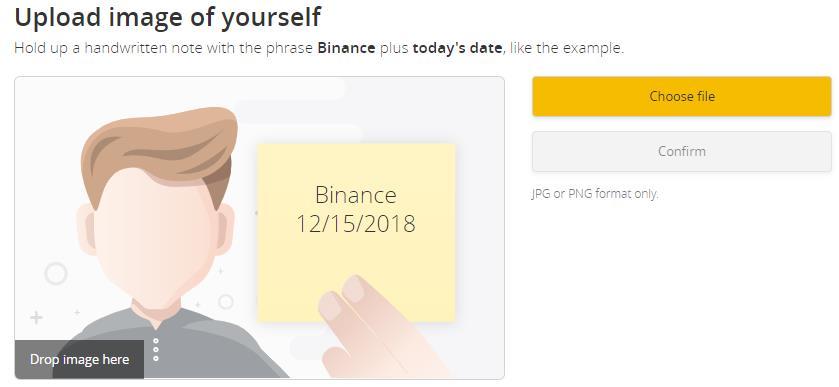Click the blank face of the avatar
The height and width of the screenshot is (387, 839).
155,236
